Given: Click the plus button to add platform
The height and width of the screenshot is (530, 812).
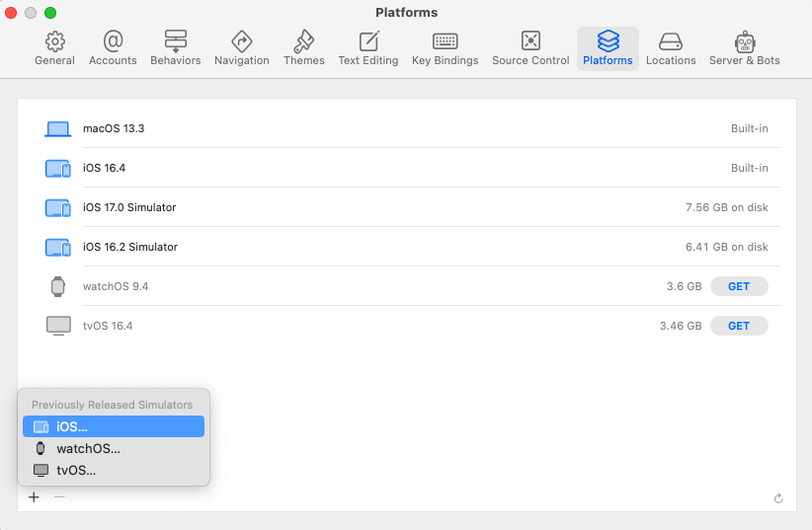Looking at the screenshot, I should pyautogui.click(x=35, y=497).
